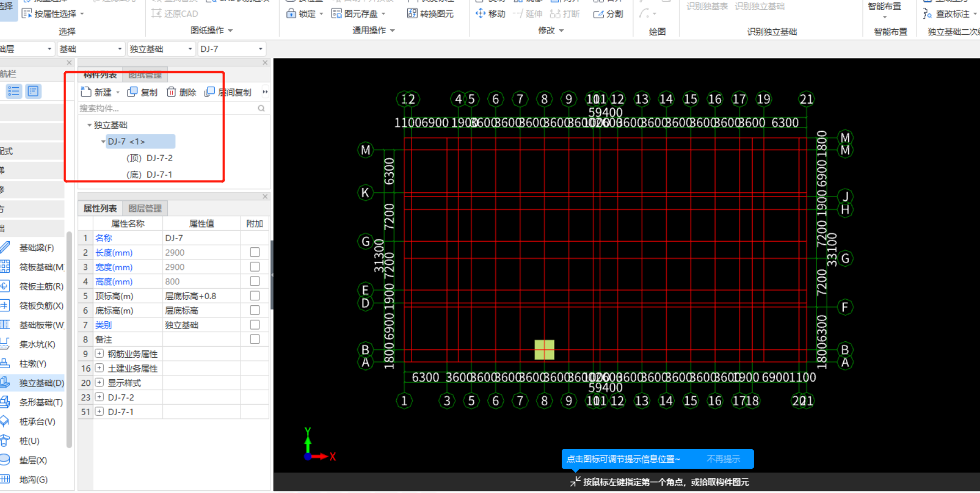Image resolution: width=980 pixels, height=493 pixels.
Task: Select 基础梁(F) foundation beam component
Action: click(x=36, y=248)
